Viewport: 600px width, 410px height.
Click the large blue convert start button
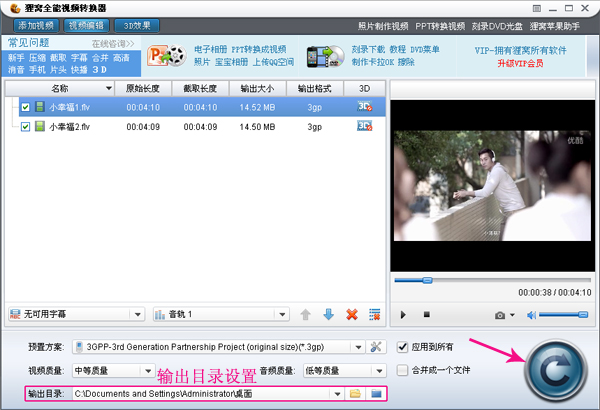point(556,371)
